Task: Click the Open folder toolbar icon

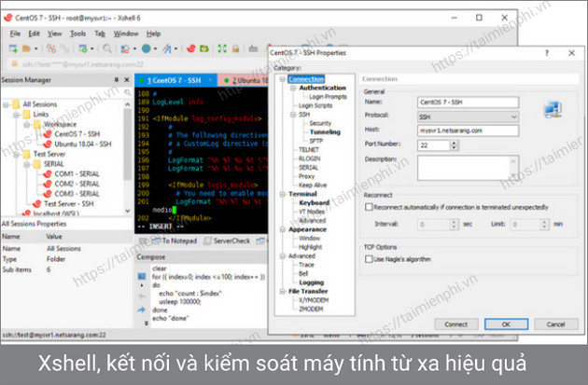Action: (27, 48)
